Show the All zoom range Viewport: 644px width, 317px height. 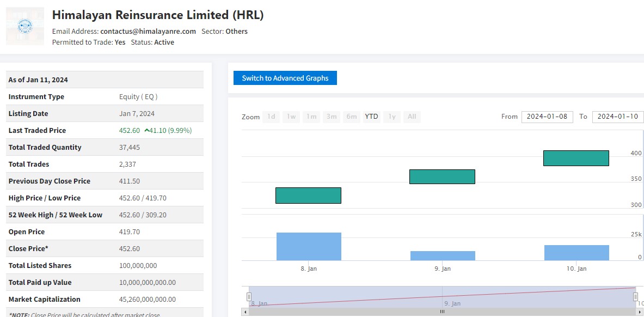[x=412, y=117]
